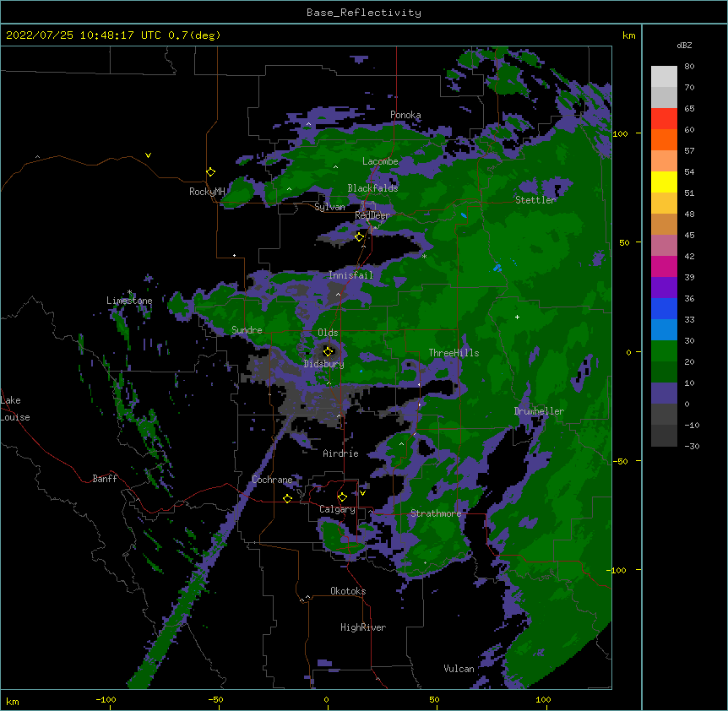Screen dimensions: 728x711
Task: Click the Drumheller town label
Action: (x=539, y=411)
